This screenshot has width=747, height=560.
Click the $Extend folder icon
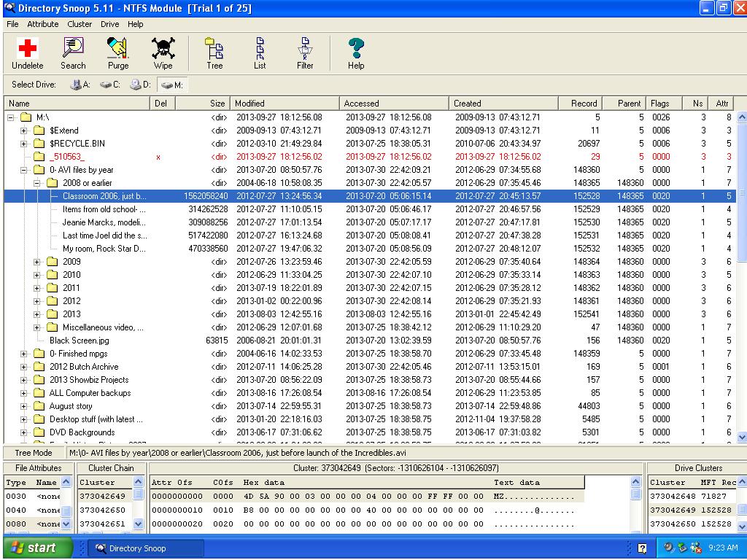[39, 131]
